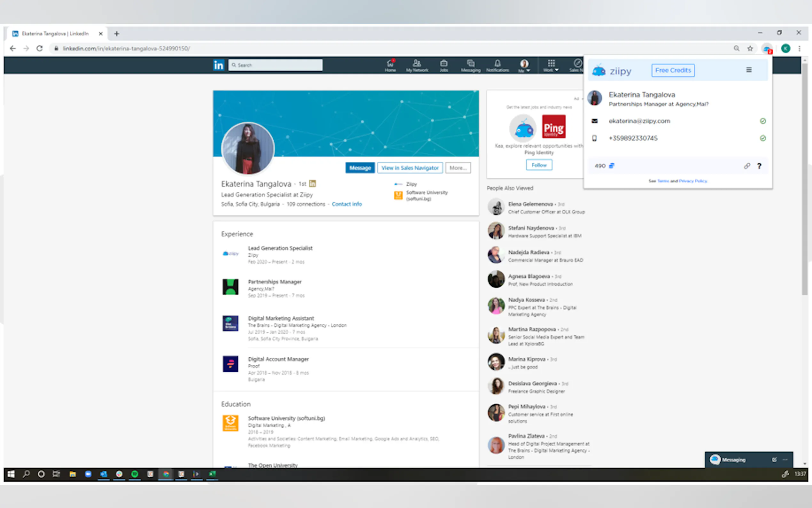Open the More... profile actions
This screenshot has width=812, height=508.
pos(458,168)
